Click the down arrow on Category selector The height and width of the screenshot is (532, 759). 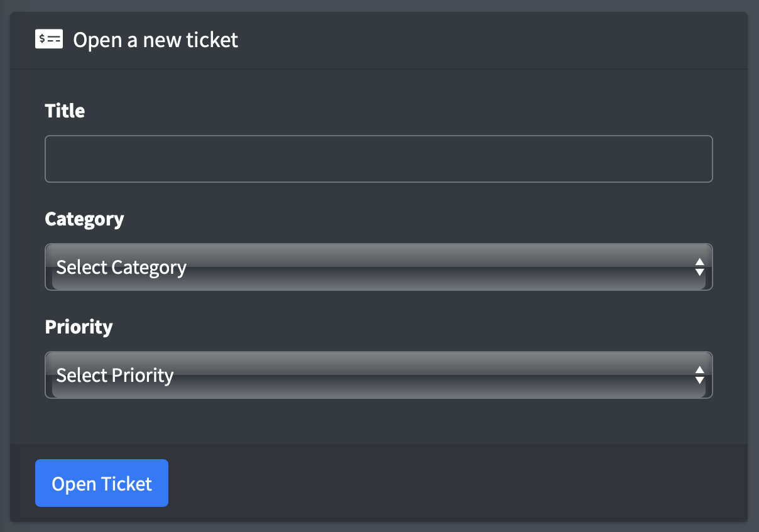pos(699,273)
